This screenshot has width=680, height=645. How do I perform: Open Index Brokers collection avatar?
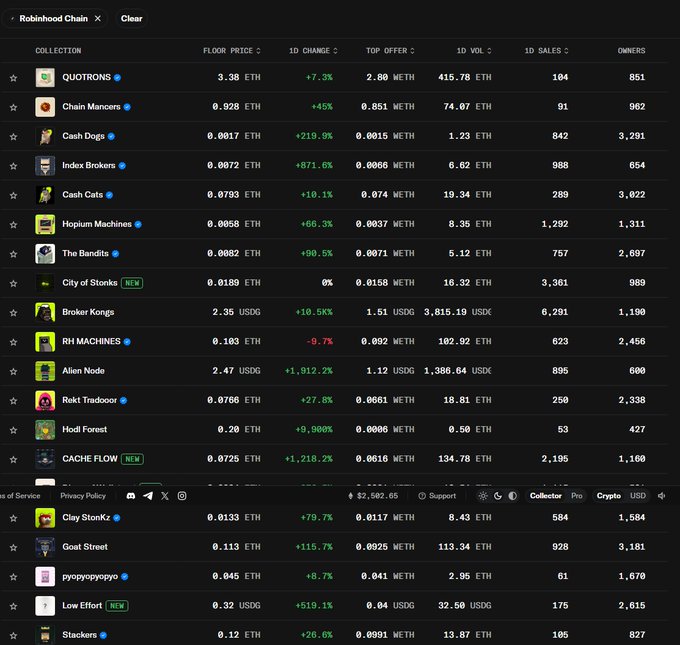coord(45,165)
